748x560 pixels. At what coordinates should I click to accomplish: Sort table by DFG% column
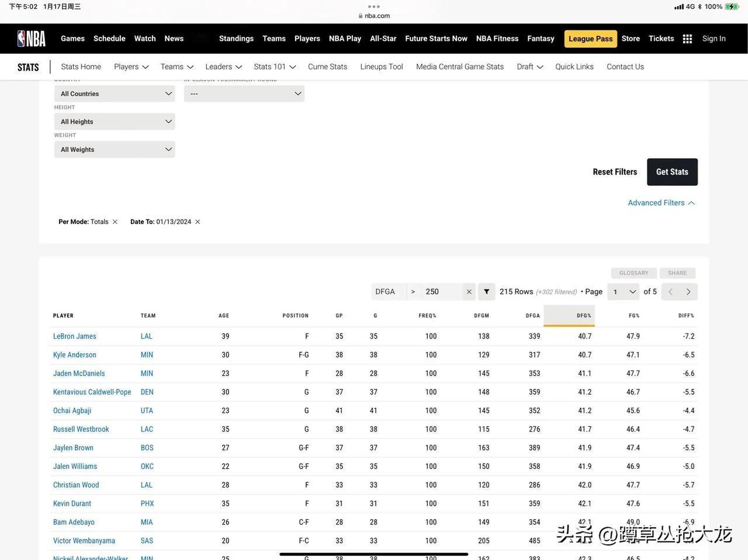point(569,315)
